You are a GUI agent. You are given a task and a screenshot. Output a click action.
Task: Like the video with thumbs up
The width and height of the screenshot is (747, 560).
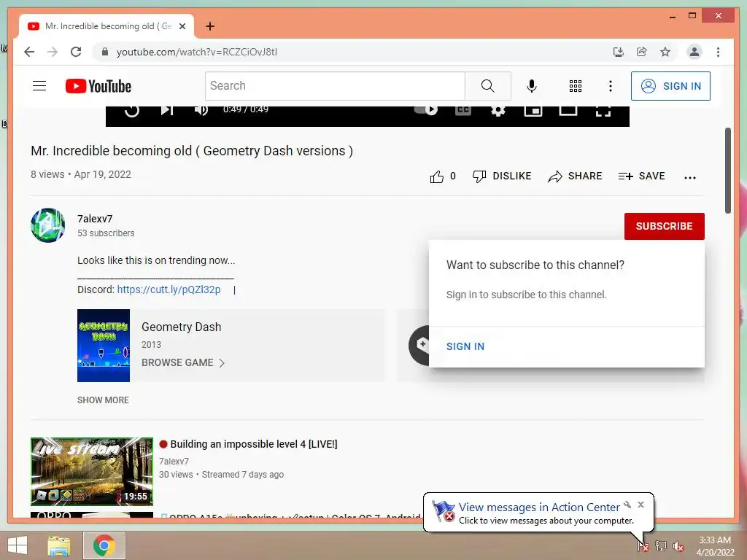click(x=436, y=176)
